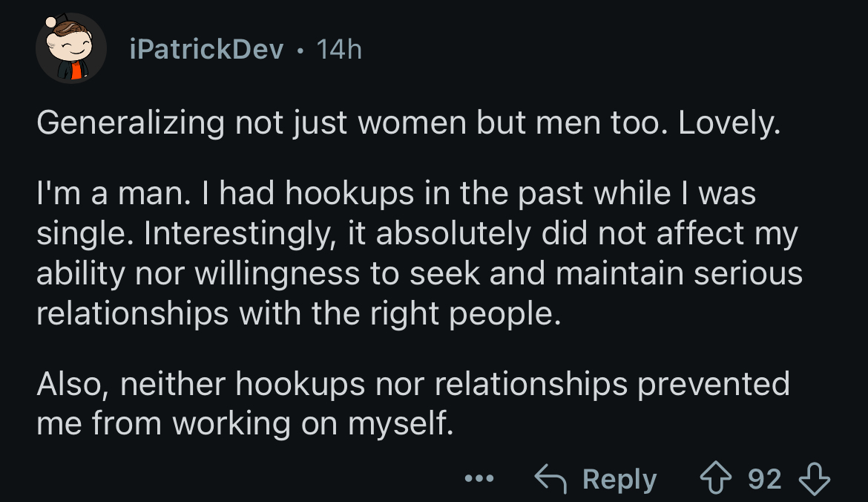Click the line "relationships with the right people."

coord(299,313)
